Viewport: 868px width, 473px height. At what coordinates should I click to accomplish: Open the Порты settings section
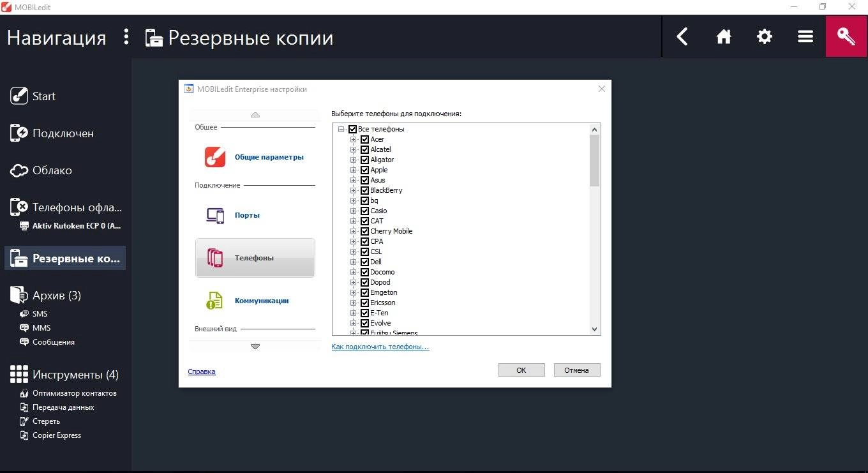tap(255, 215)
